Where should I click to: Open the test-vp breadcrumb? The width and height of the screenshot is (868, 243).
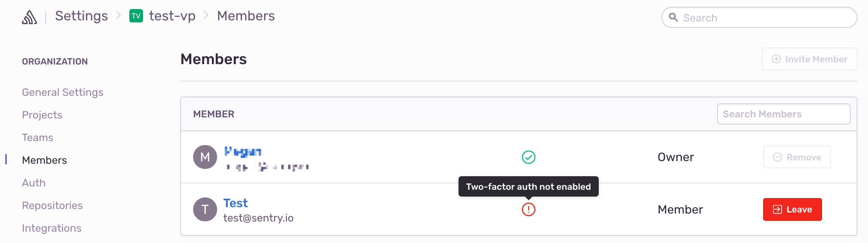click(x=172, y=16)
